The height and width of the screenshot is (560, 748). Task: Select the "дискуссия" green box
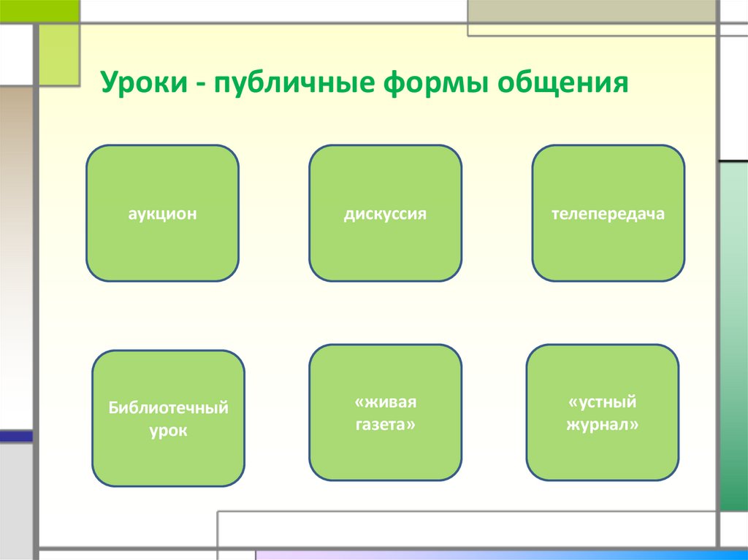coord(386,213)
